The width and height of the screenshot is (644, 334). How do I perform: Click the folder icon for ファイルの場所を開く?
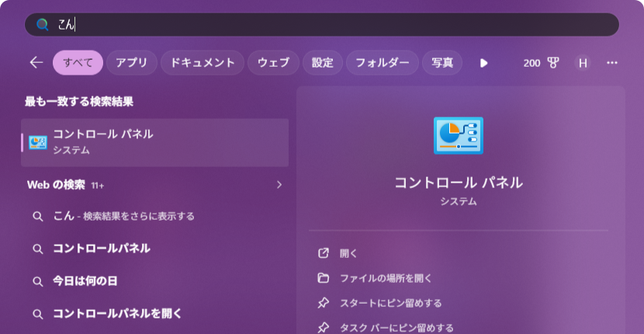[x=324, y=278]
